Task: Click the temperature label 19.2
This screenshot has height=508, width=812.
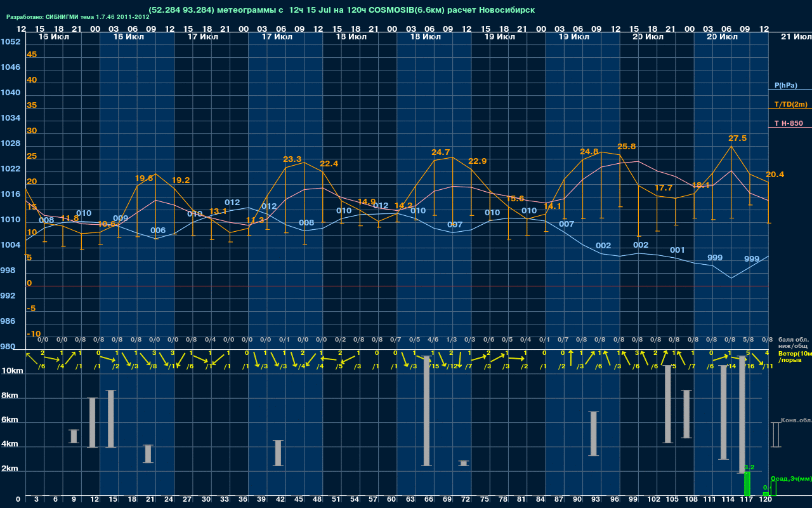Action: point(180,180)
